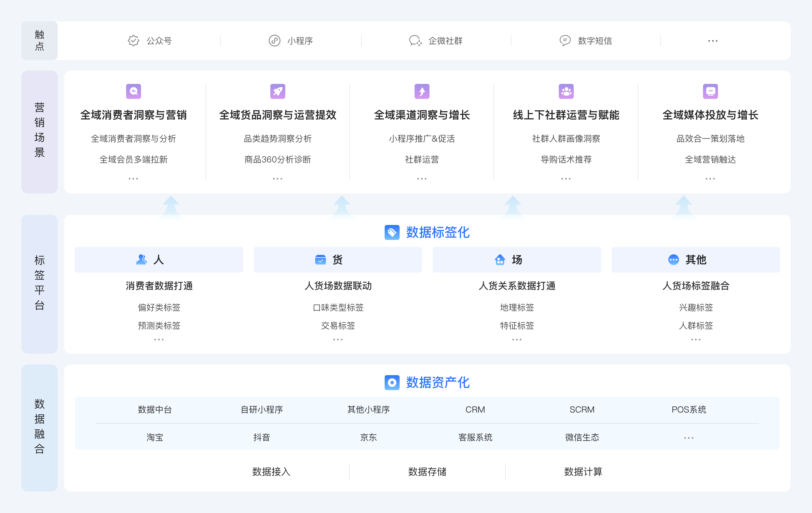
Task: Click the 全域消费者洞察与营销 purple icon
Action: click(x=134, y=91)
